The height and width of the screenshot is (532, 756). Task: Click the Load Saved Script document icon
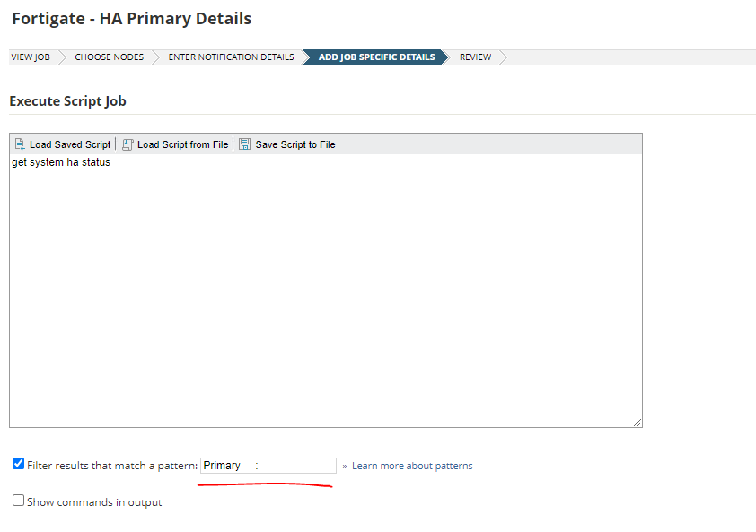[20, 144]
